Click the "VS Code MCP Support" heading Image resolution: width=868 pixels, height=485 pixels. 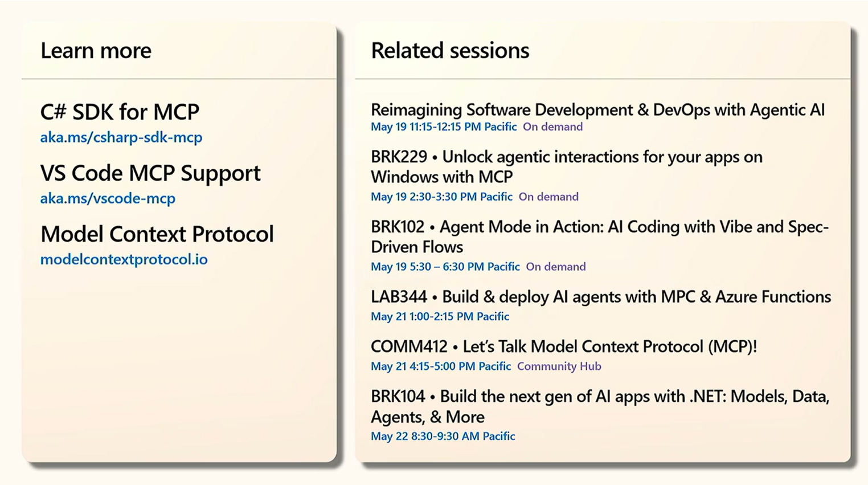click(x=150, y=173)
